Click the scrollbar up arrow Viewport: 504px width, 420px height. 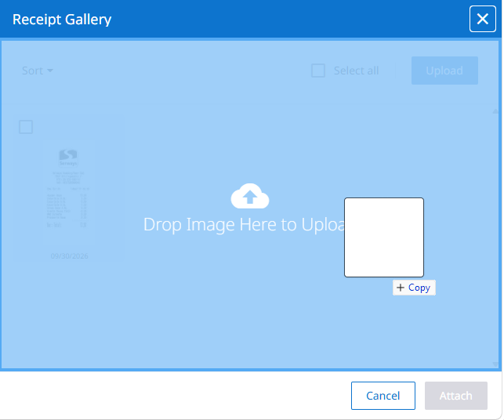495,111
